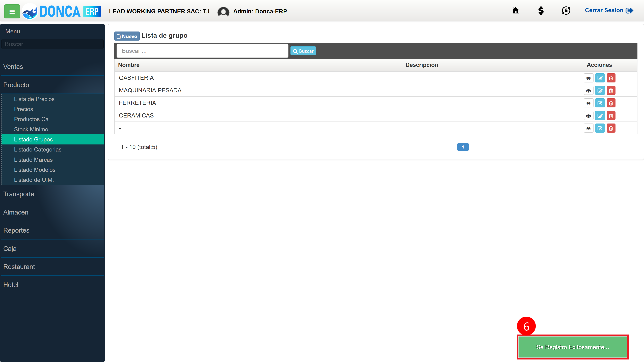Edit the FERRETERIA group
This screenshot has height=362, width=644.
[600, 103]
